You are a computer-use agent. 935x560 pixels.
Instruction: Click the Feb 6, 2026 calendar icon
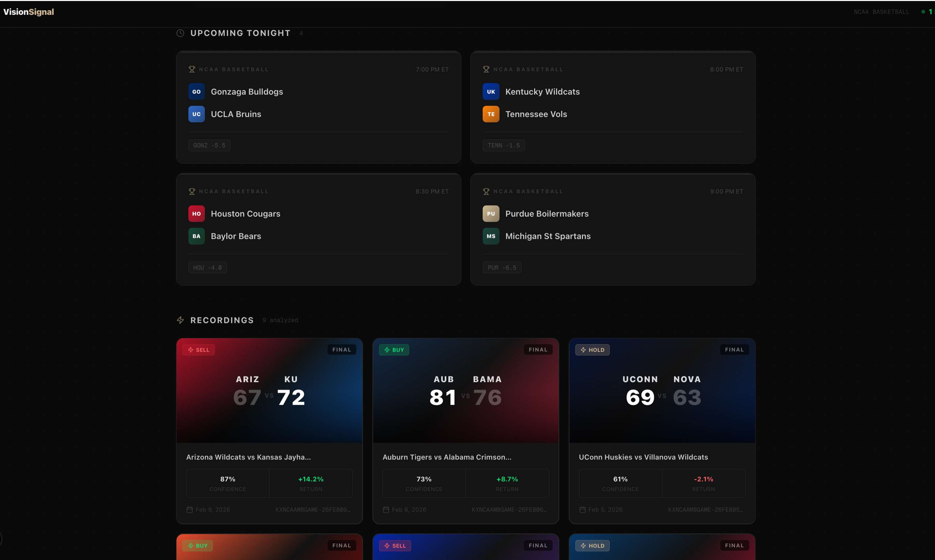tap(386, 510)
